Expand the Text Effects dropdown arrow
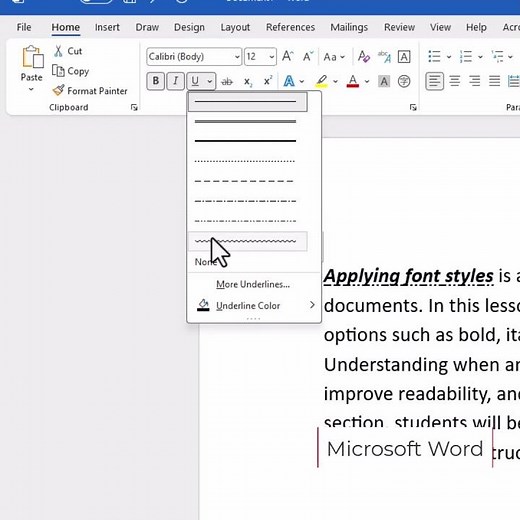520x520 pixels. click(x=302, y=81)
